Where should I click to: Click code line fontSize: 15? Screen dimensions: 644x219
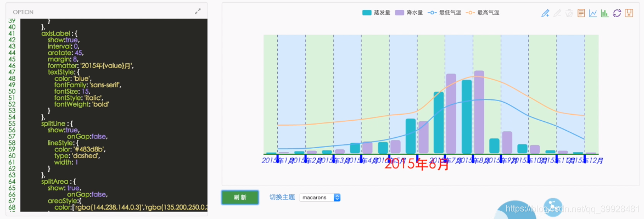click(70, 91)
